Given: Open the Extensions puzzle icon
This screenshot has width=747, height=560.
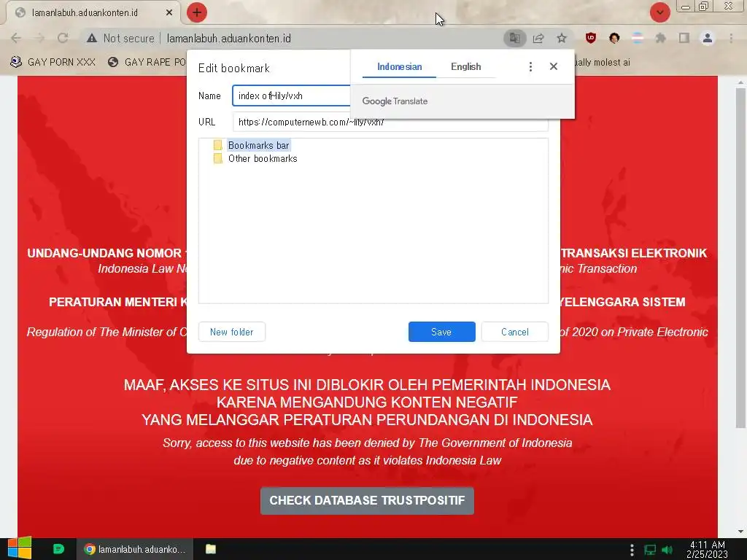Looking at the screenshot, I should pos(660,38).
